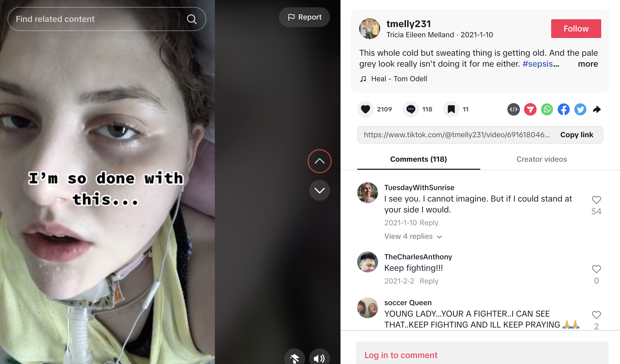Open more share options arrow
Viewport: 620px width, 364px height.
point(597,109)
